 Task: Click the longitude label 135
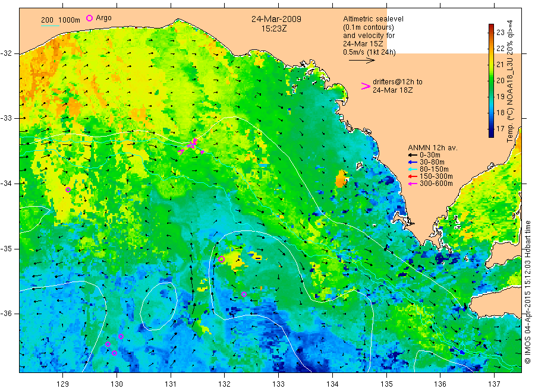pyautogui.click(x=386, y=384)
